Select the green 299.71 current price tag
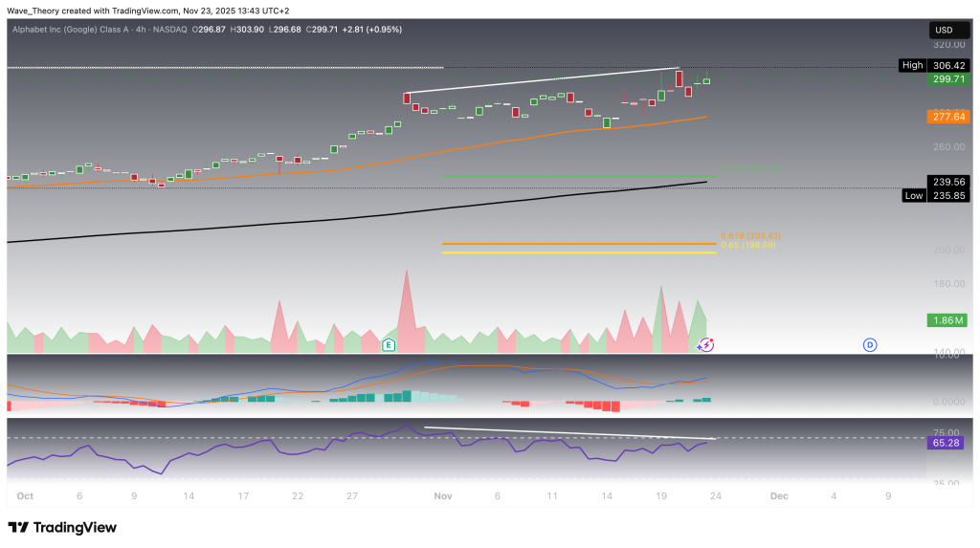 (x=947, y=80)
